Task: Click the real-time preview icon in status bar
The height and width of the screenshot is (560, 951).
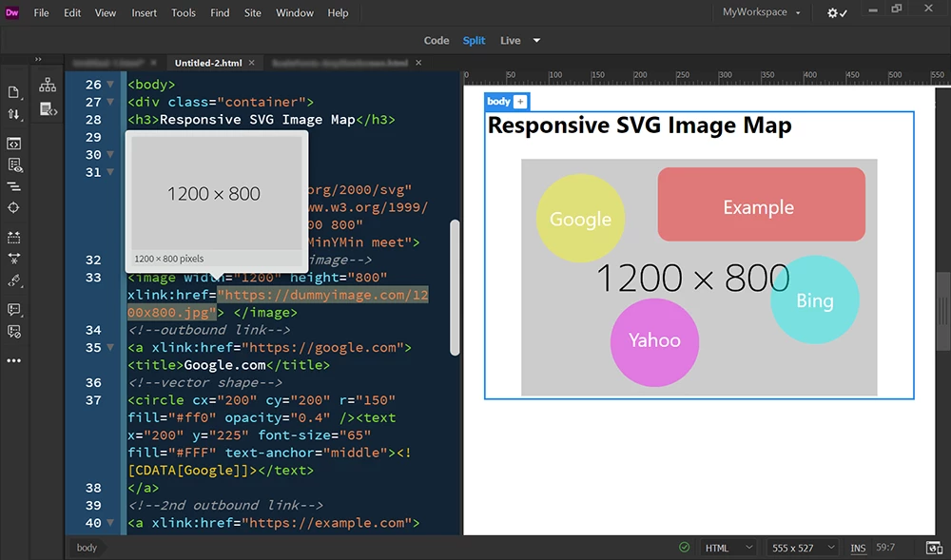Action: coord(934,548)
